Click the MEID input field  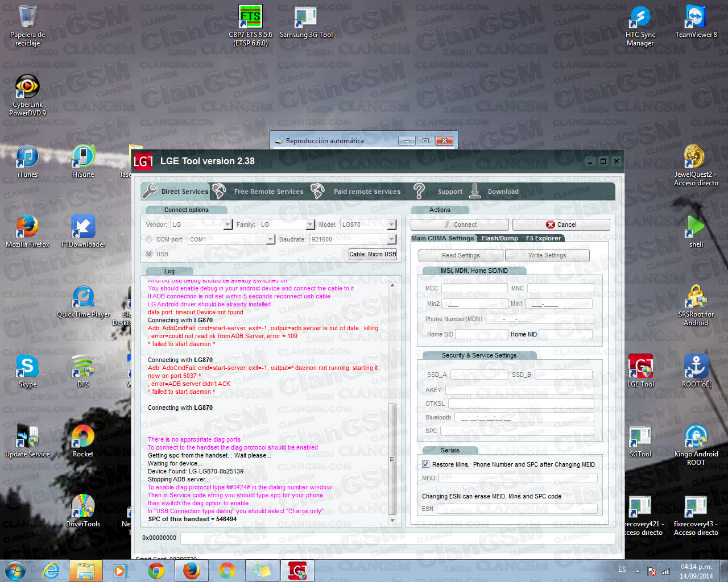click(518, 478)
